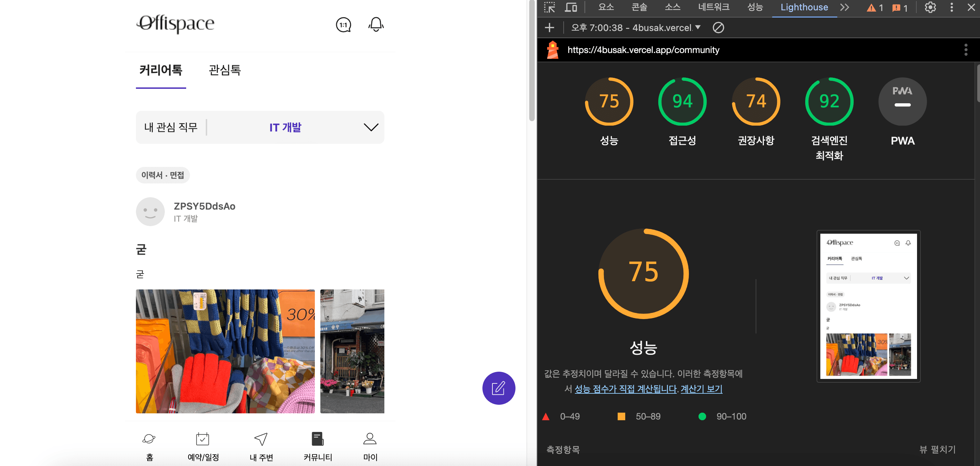Activate the inspect element picker
980x466 pixels.
549,7
